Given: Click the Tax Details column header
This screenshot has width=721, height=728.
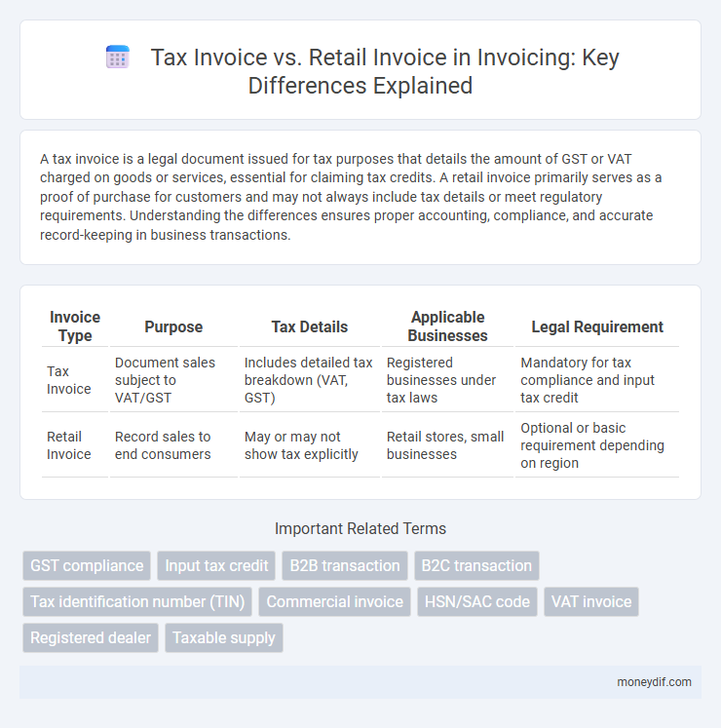Looking at the screenshot, I should 309,326.
